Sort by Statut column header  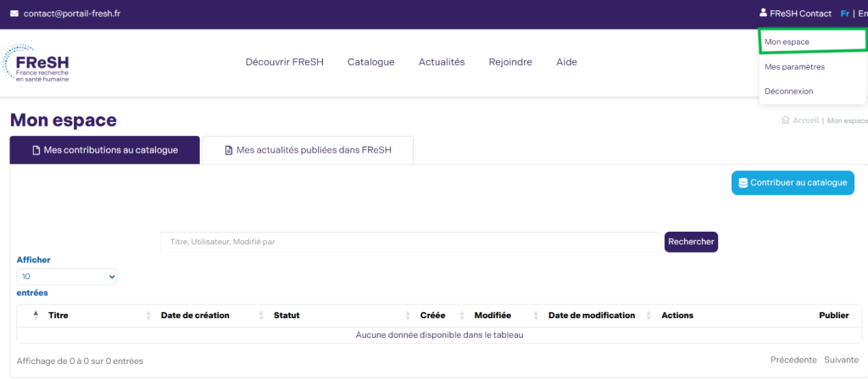click(287, 315)
